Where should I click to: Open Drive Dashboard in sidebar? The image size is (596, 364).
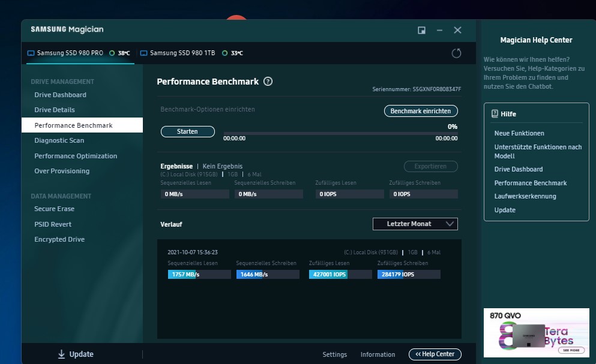[60, 95]
